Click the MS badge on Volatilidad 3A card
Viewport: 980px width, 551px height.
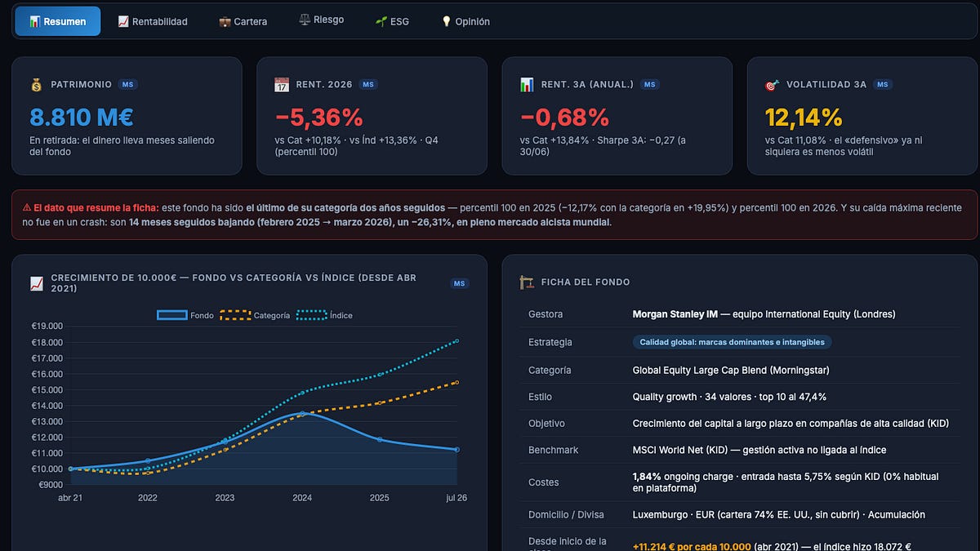point(883,85)
